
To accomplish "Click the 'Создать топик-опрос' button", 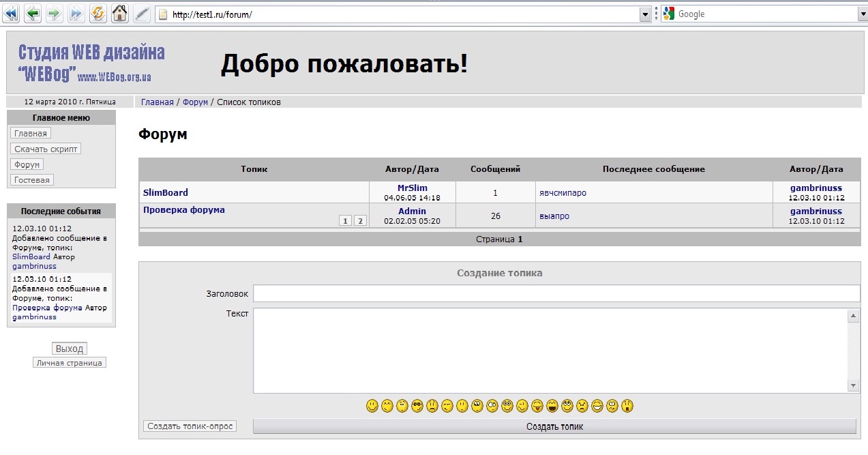I will click(x=190, y=426).
